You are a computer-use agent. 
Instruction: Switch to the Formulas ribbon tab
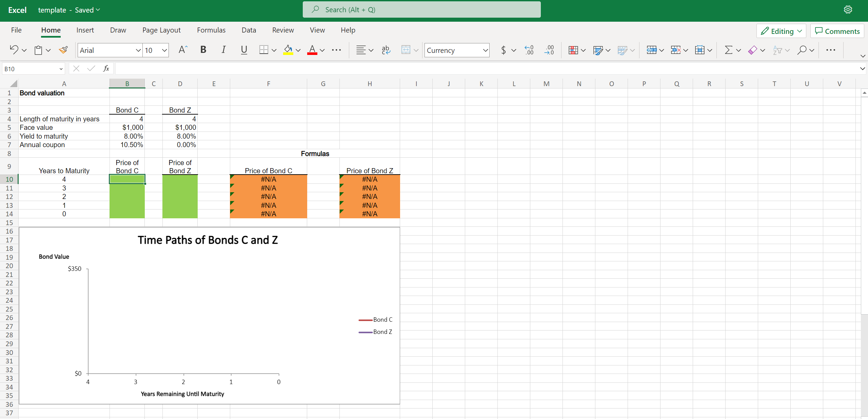tap(211, 30)
